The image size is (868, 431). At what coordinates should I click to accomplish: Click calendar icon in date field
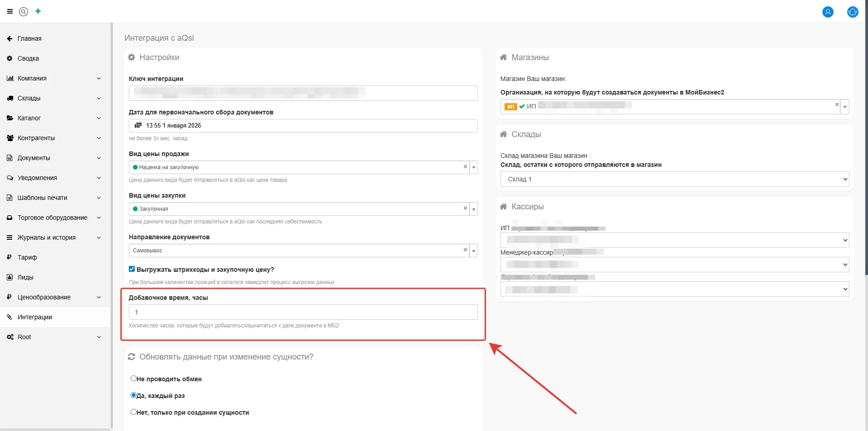138,125
